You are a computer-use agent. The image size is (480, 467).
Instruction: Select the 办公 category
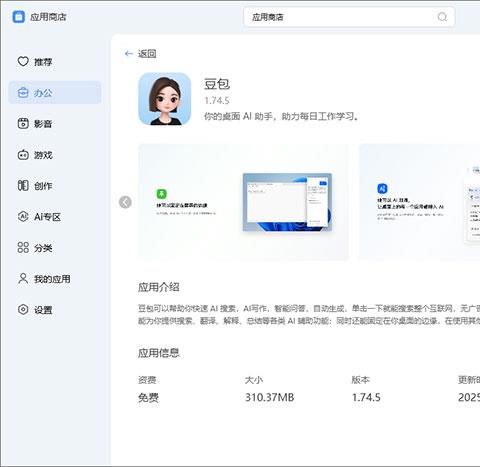55,93
